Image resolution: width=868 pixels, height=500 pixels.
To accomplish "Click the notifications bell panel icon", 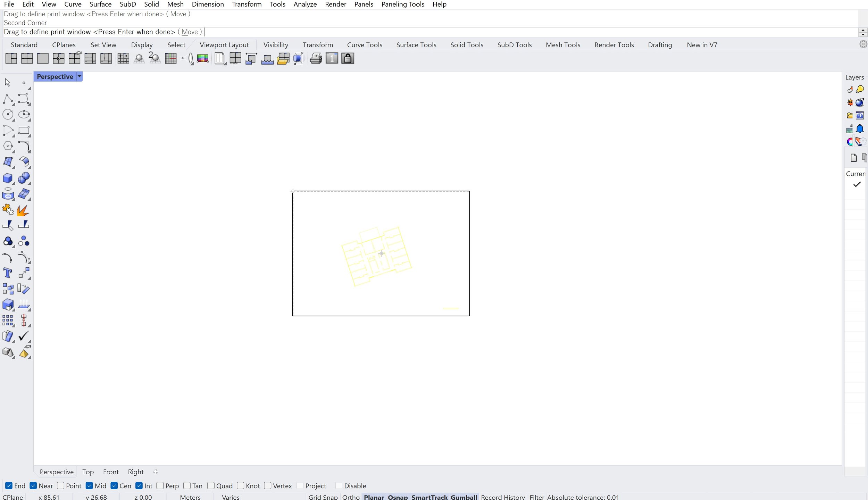I will coord(860,129).
